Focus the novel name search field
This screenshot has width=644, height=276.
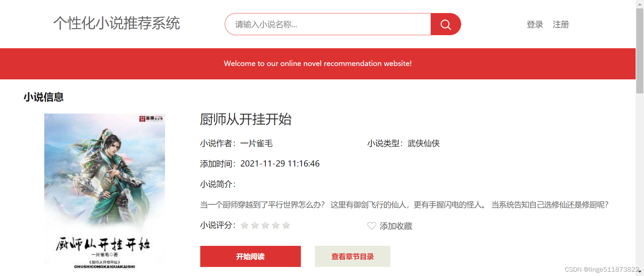click(x=328, y=24)
